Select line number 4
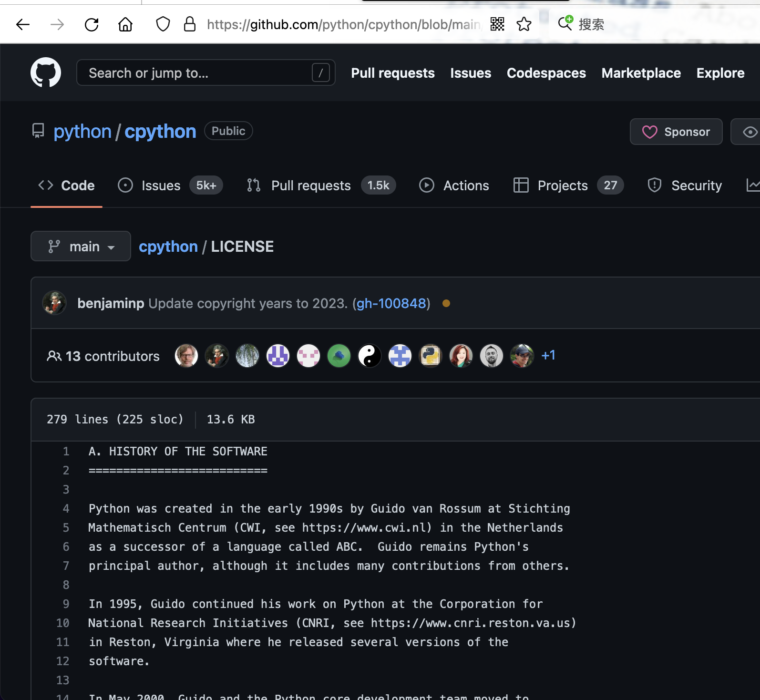 click(x=66, y=508)
